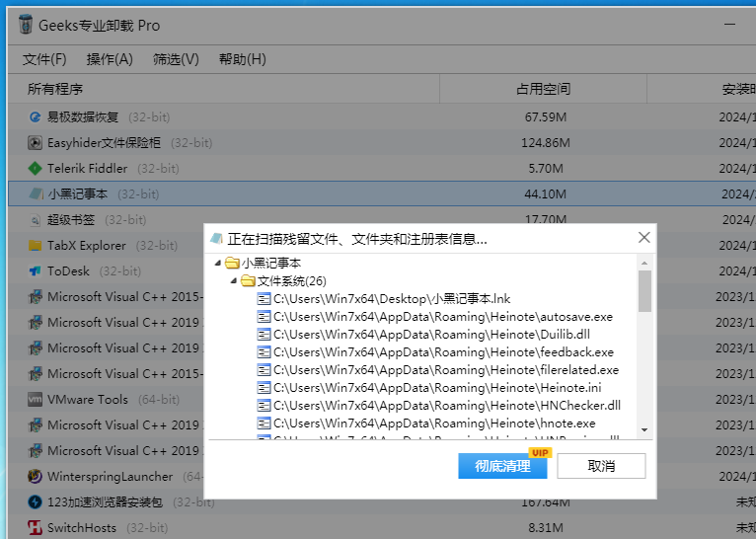Click the 123加速浏览器安装包 icon
Viewport: 756px width, 539px height.
36,501
